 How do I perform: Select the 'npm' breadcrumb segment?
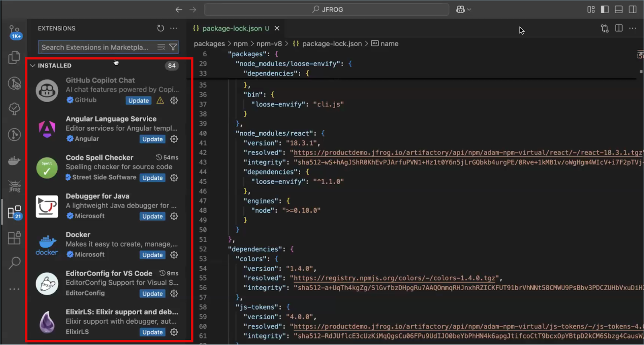pos(241,43)
